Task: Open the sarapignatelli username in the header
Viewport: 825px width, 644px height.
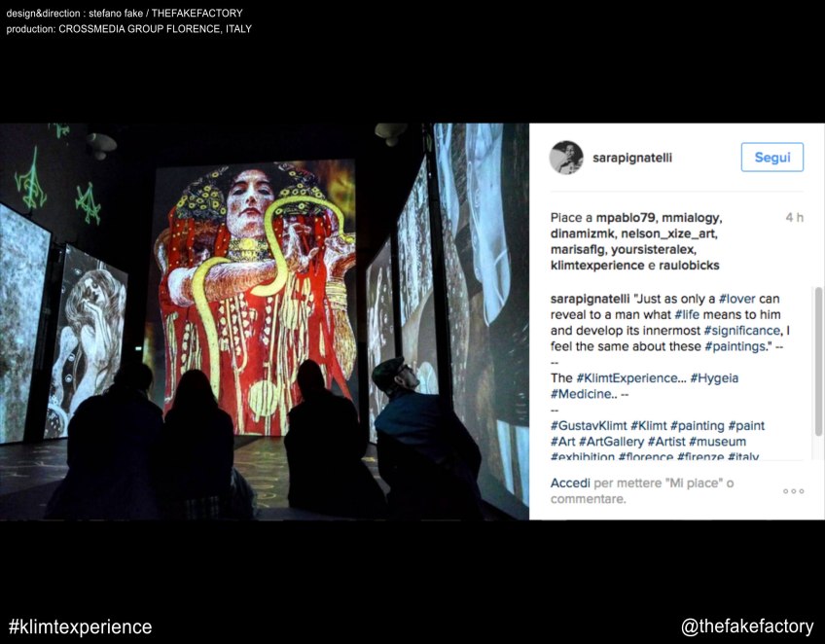Action: coord(632,158)
